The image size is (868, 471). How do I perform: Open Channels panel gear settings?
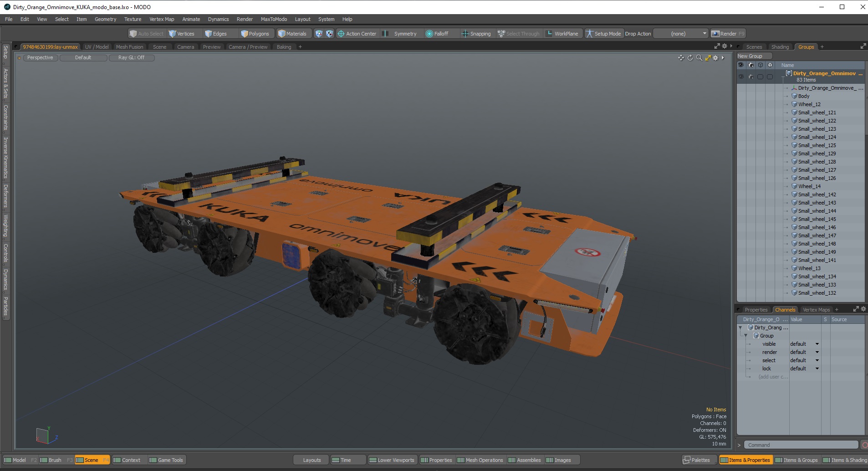coord(863,309)
